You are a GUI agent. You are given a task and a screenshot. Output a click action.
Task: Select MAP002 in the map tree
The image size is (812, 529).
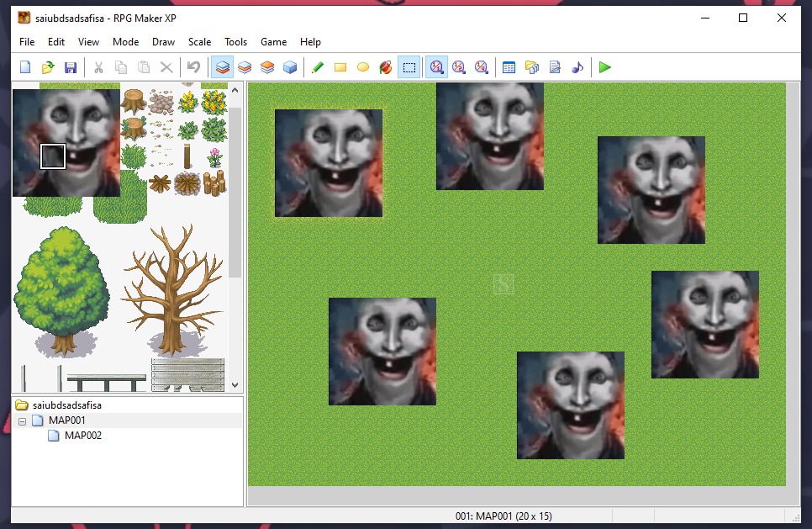point(83,436)
